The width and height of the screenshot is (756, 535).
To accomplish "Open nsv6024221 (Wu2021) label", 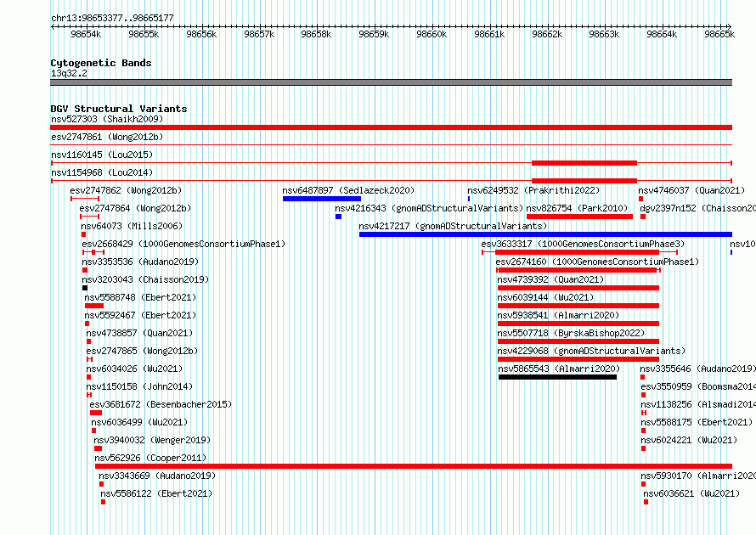I will [689, 440].
